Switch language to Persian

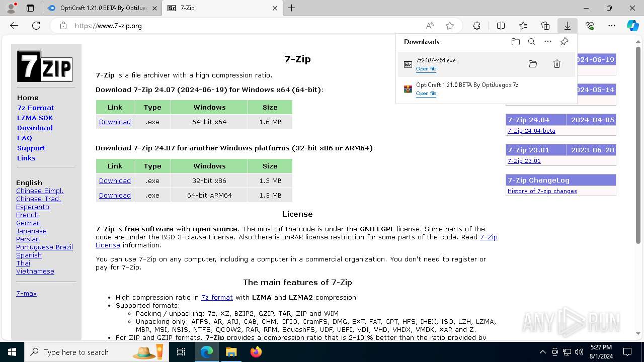coord(28,239)
